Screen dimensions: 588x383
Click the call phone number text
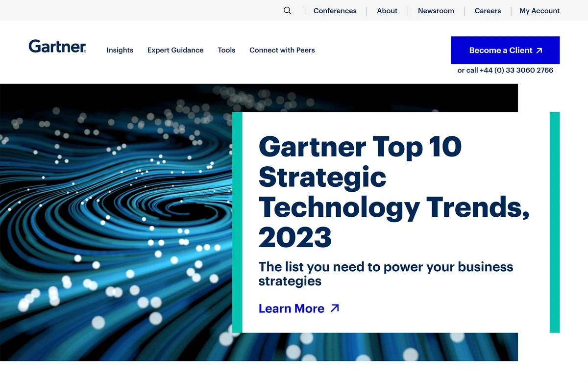point(505,70)
